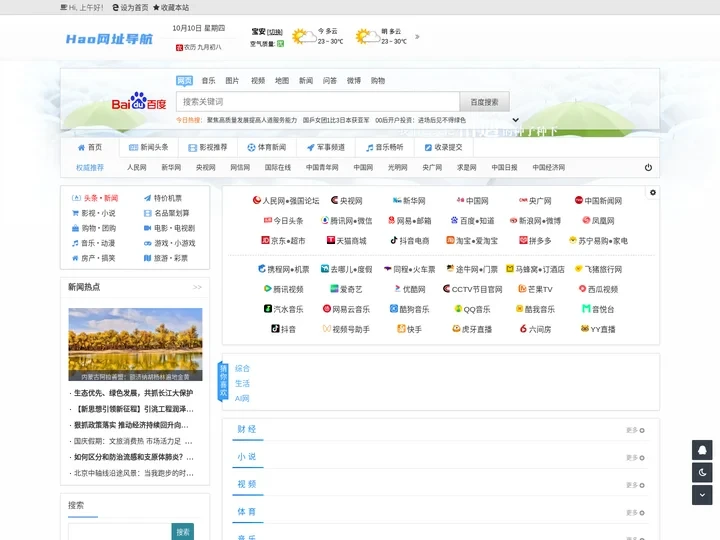The image size is (720, 540).
Task: Open 音悦台 link
Action: coord(598,309)
